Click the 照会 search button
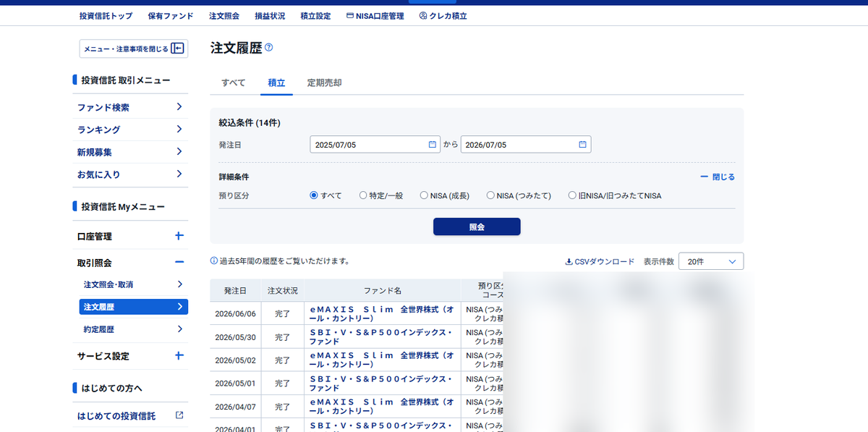868x432 pixels. (x=477, y=226)
